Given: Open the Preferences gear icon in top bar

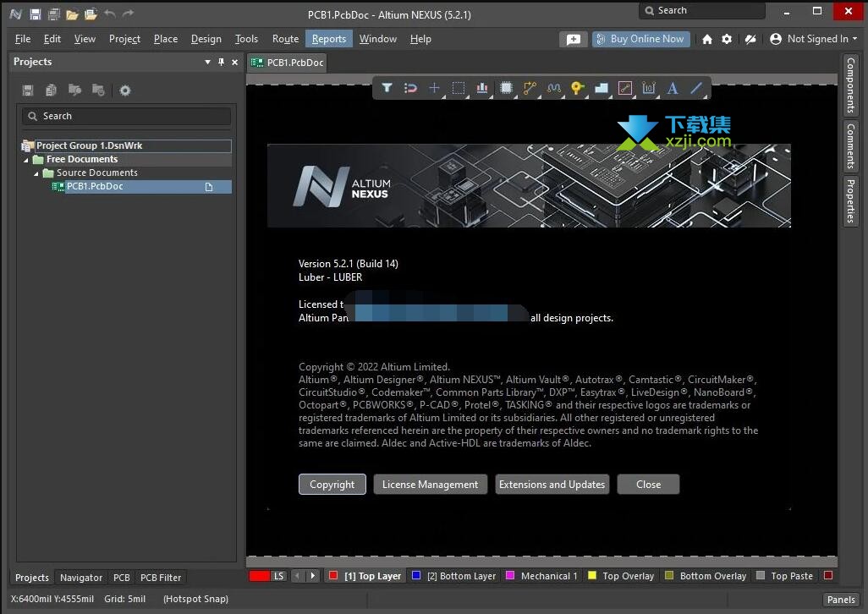Looking at the screenshot, I should point(727,39).
